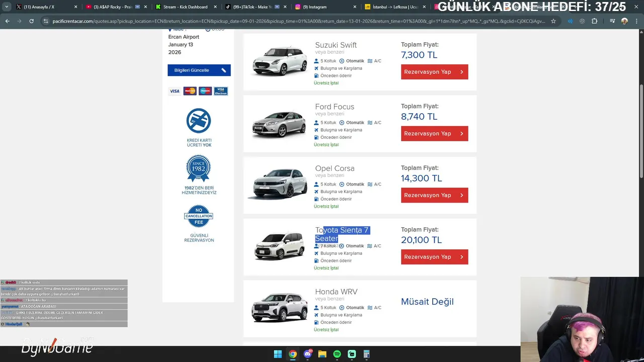
Task: Click Ercan Airport return location text
Action: click(x=184, y=37)
